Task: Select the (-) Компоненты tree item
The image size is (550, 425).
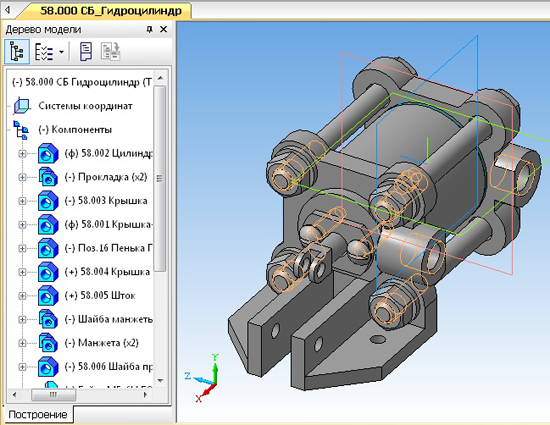Action: click(75, 130)
